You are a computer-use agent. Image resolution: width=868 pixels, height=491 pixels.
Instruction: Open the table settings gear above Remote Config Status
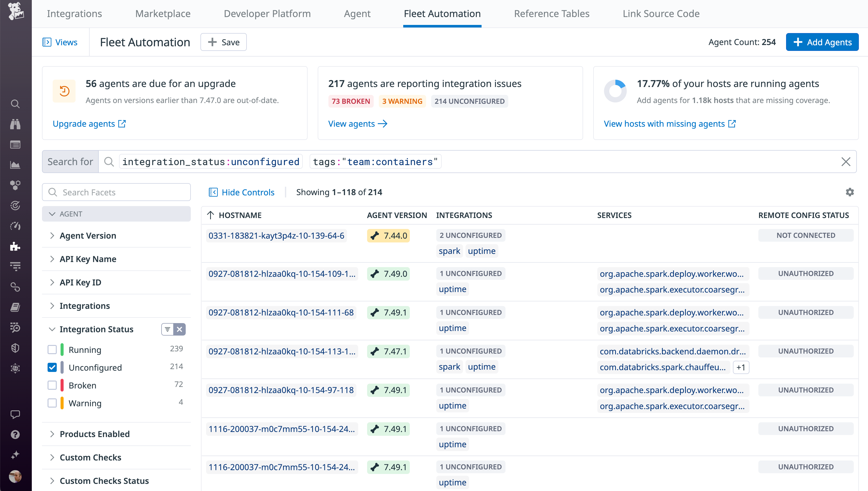pos(849,192)
